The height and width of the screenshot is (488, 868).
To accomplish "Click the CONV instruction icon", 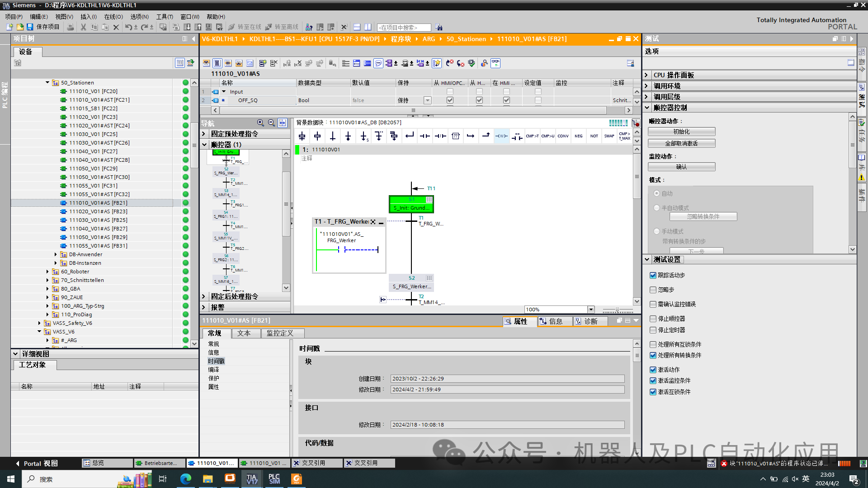I will point(563,136).
